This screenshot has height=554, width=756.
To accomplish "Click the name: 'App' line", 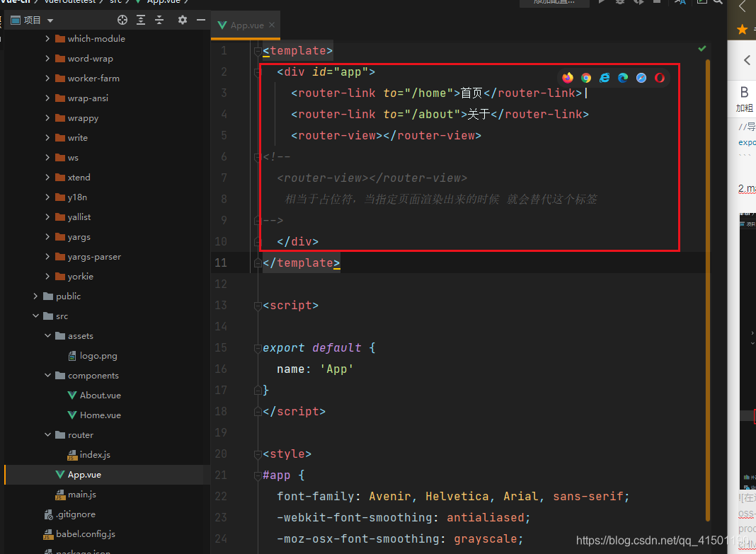I will (315, 369).
